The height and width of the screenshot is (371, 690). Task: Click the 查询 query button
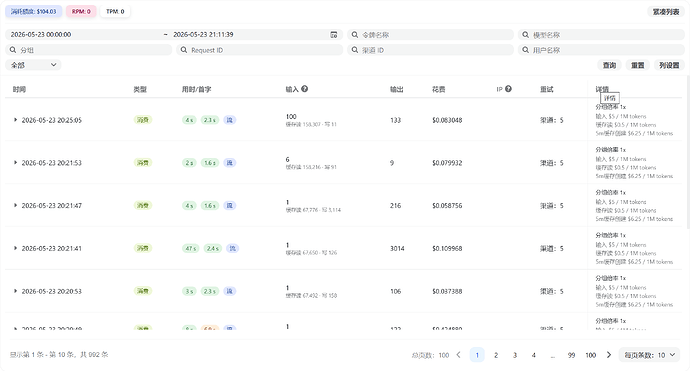pyautogui.click(x=609, y=65)
